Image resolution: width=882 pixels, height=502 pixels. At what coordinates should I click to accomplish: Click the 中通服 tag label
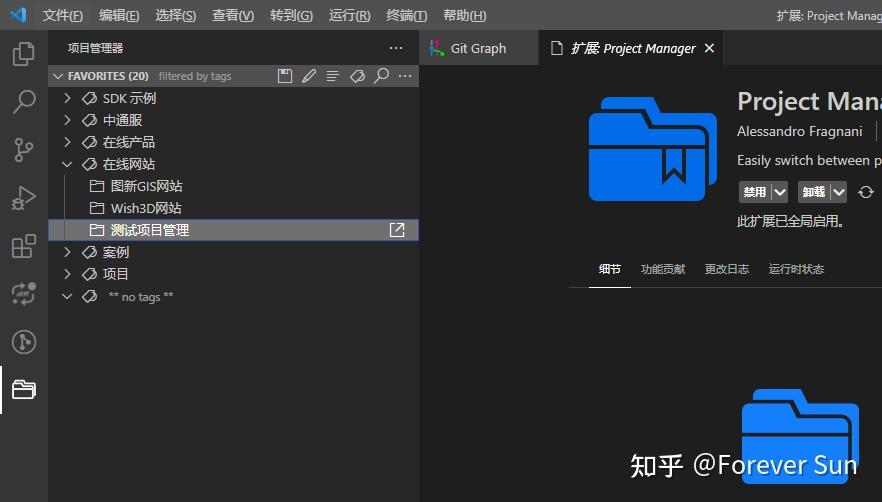(x=123, y=120)
